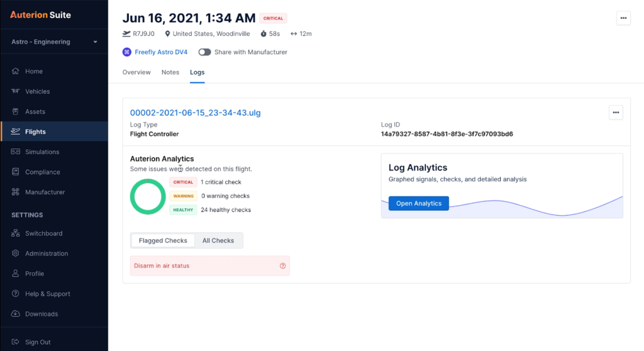The height and width of the screenshot is (351, 644).
Task: Open the Astro - Engineering organization dropdown
Action: coord(54,42)
